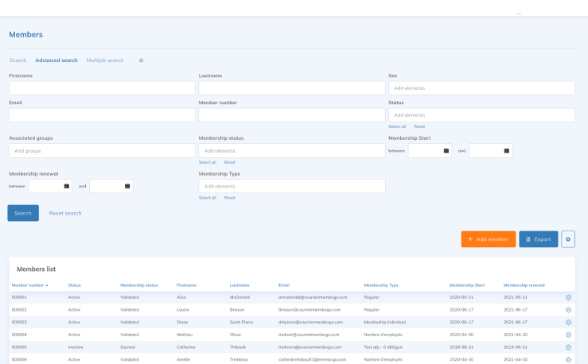Click the orange Add member button
Screen dimensions: 588x364
pos(489,239)
